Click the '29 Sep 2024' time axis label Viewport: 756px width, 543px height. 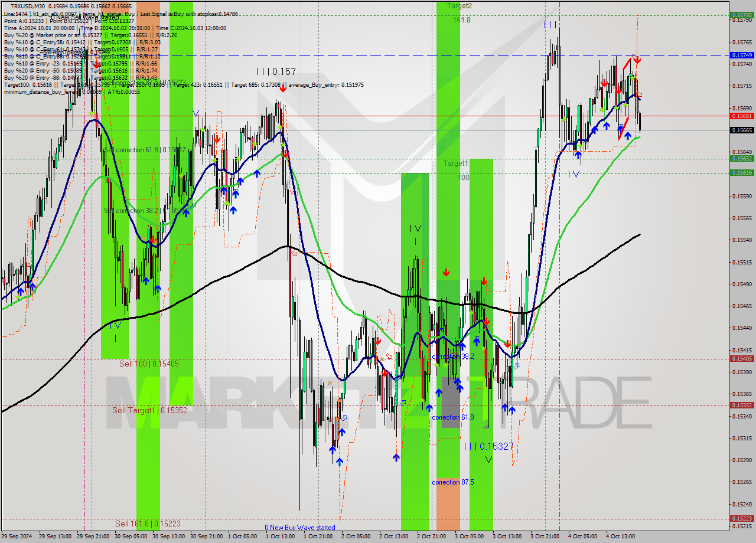coord(17,537)
